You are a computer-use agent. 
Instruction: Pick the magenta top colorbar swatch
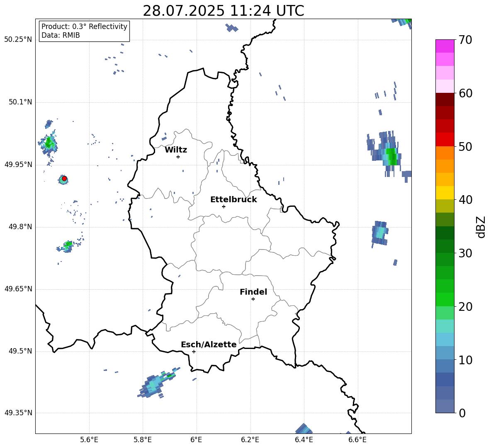point(445,46)
